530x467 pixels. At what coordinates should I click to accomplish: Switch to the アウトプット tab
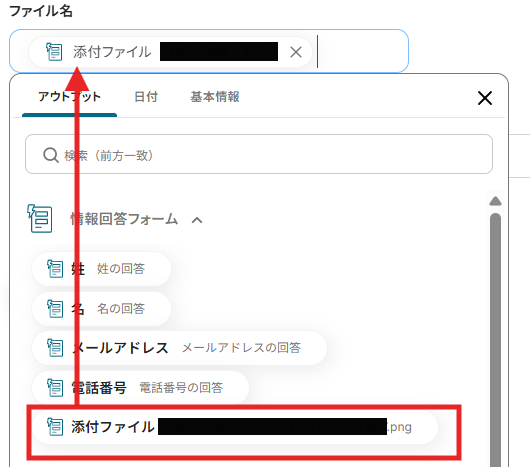69,97
